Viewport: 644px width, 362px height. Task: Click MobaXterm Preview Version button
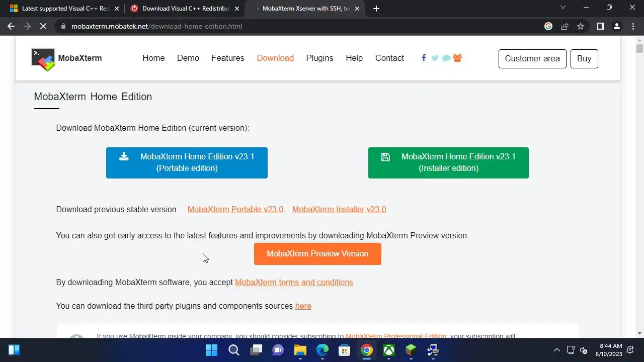pyautogui.click(x=317, y=254)
